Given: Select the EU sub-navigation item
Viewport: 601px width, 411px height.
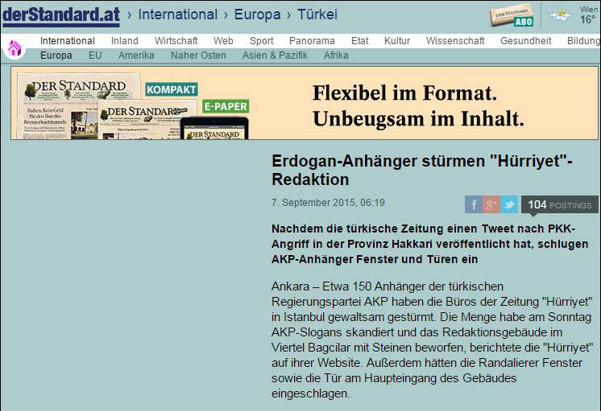Looking at the screenshot, I should pos(95,55).
